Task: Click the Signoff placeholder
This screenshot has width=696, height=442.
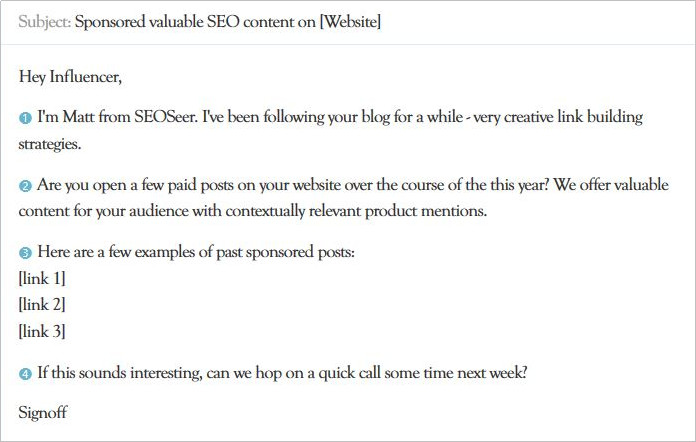Action: pos(43,413)
